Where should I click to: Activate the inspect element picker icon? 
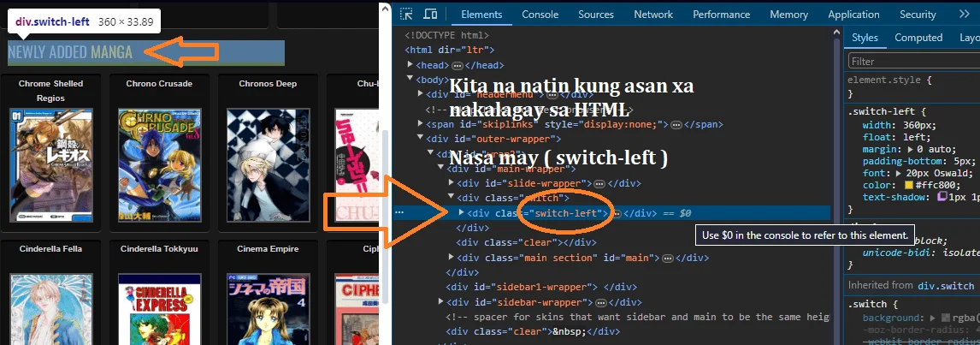click(407, 14)
